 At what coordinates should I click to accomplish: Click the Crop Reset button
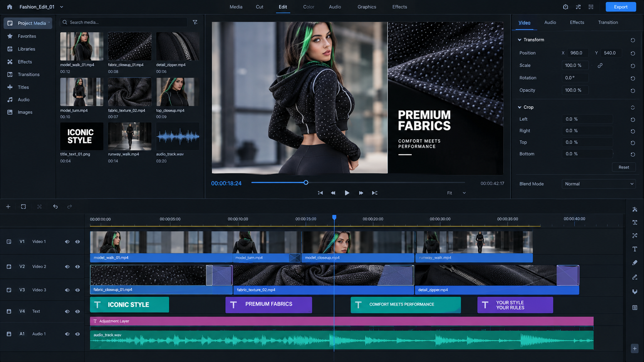click(x=624, y=167)
